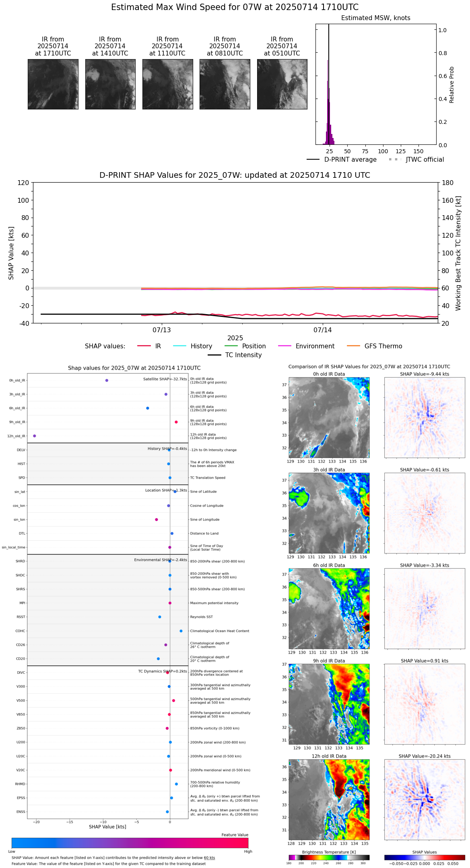Click the JTWC official dotted legend marker

point(395,160)
